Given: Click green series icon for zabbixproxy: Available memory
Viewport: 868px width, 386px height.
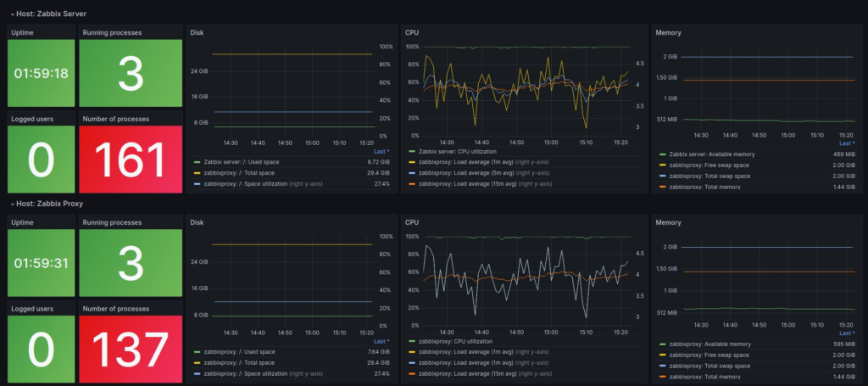Looking at the screenshot, I should pyautogui.click(x=663, y=345).
